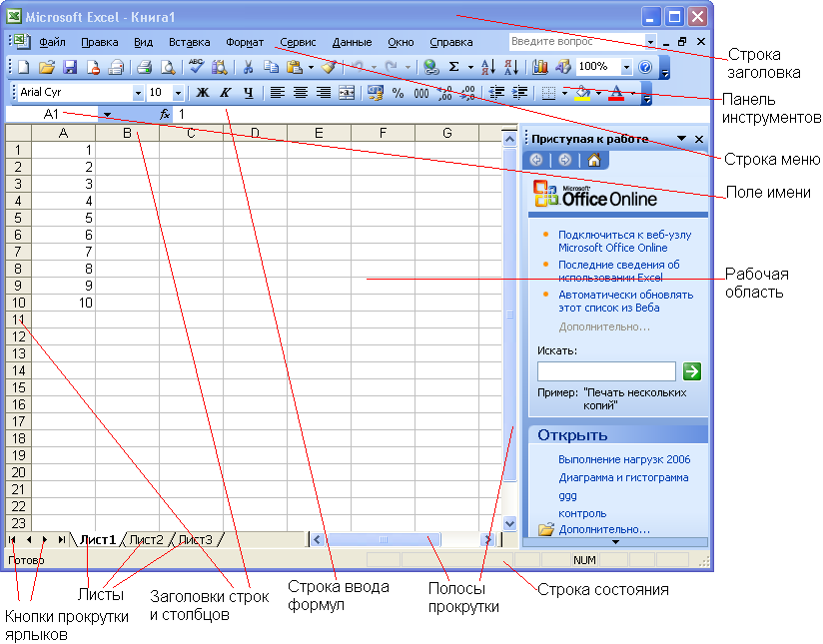823x644 pixels.
Task: Apply the 000 comma style
Action: 420,94
